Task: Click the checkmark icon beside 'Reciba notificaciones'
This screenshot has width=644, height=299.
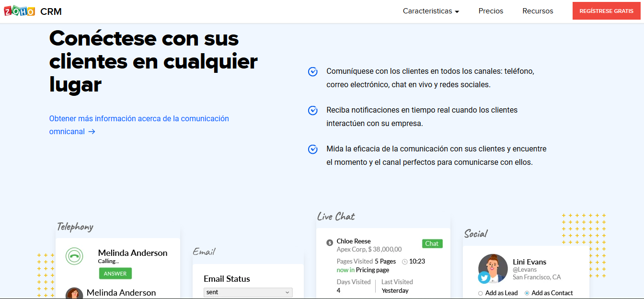Action: click(312, 110)
